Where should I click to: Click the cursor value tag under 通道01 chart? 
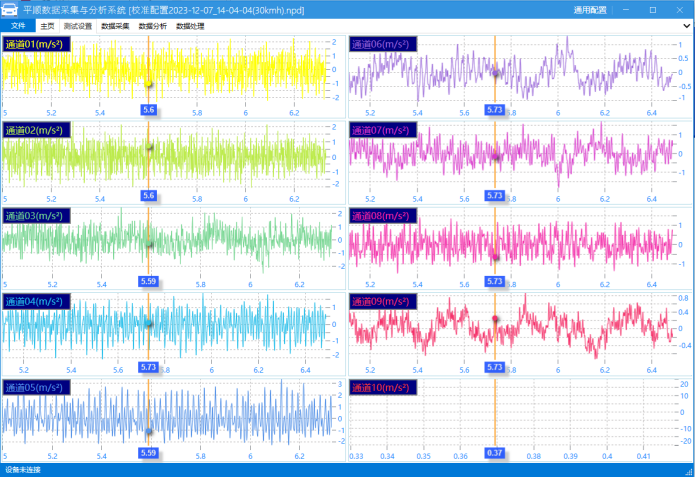click(149, 109)
